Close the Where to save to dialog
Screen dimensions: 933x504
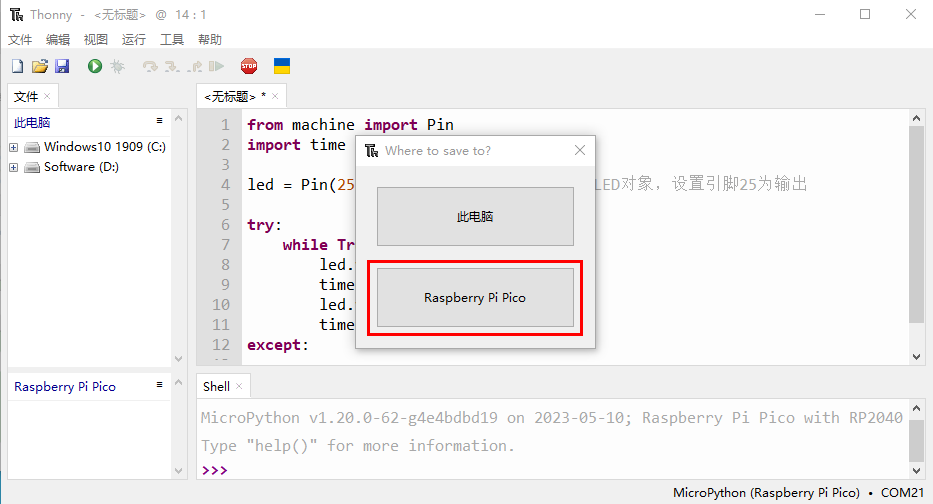point(580,151)
